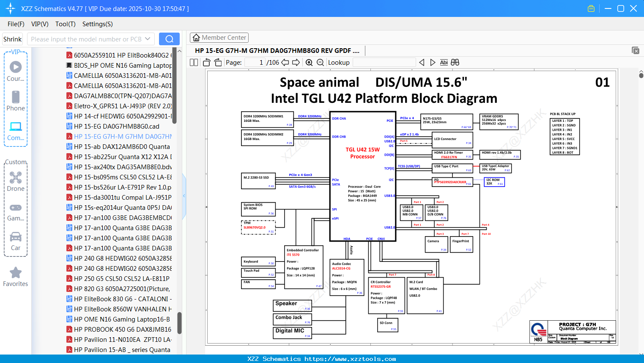Click the Member Center button
Image resolution: width=644 pixels, height=363 pixels.
coord(219,38)
